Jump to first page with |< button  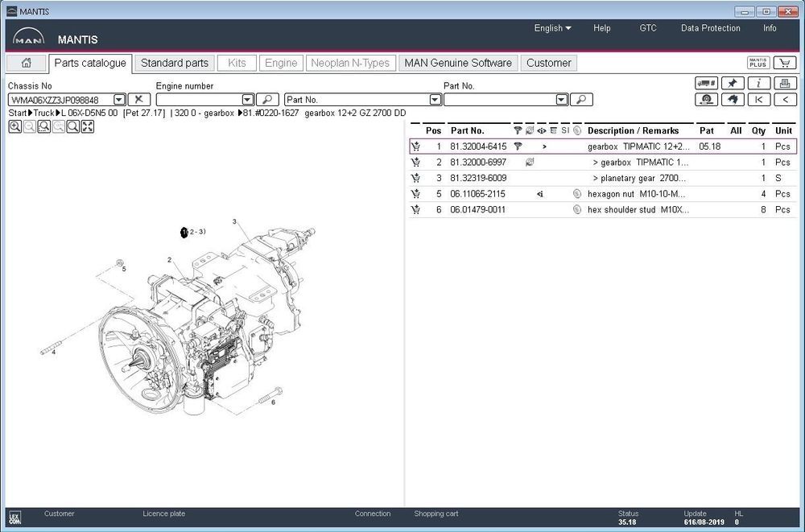click(759, 100)
